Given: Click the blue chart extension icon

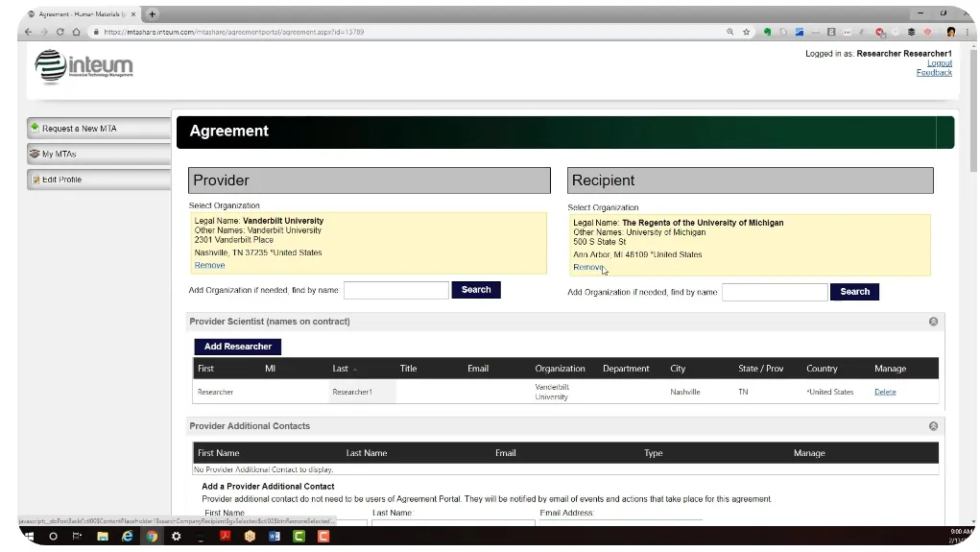Looking at the screenshot, I should pyautogui.click(x=800, y=32).
